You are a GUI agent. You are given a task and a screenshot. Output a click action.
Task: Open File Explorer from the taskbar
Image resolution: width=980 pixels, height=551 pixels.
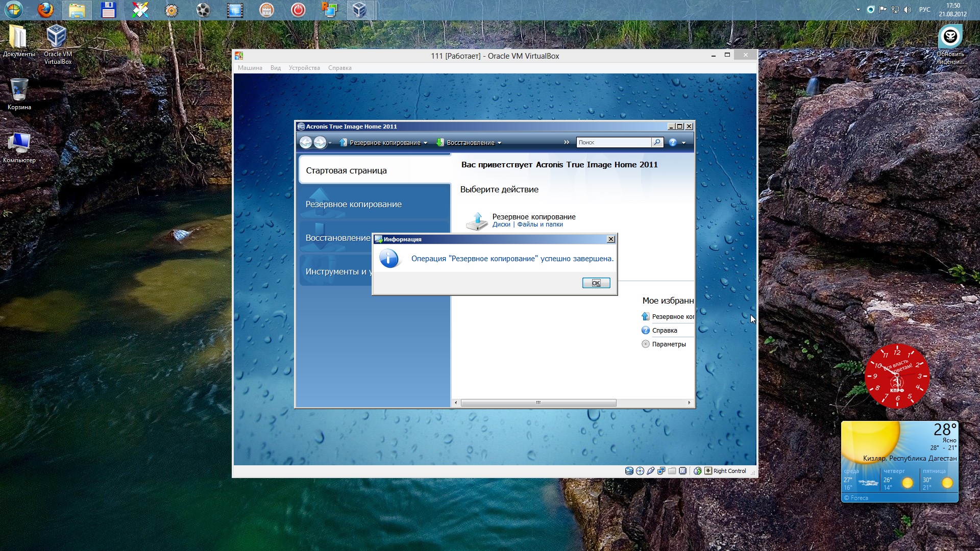77,10
